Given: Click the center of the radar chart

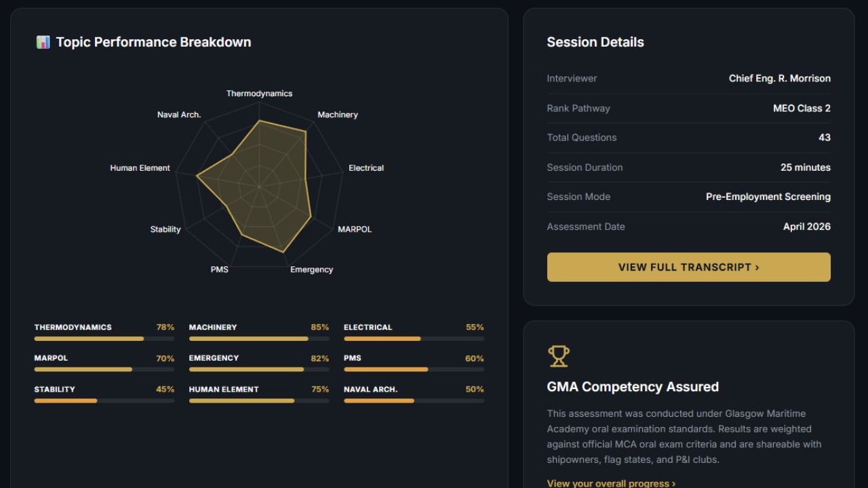Looking at the screenshot, I should [259, 185].
